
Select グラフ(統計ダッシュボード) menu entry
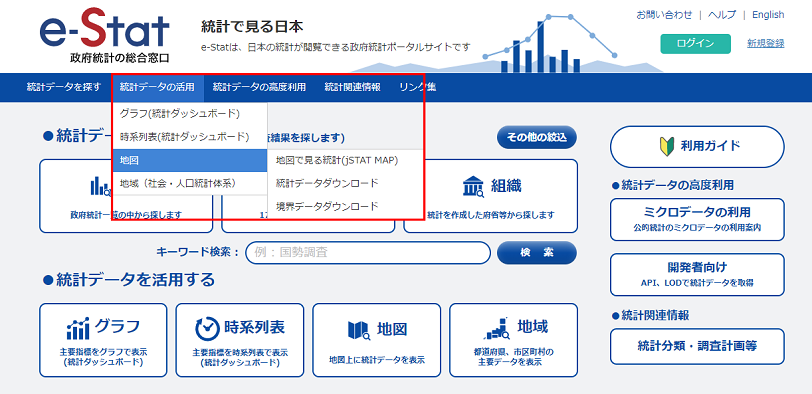[190, 113]
